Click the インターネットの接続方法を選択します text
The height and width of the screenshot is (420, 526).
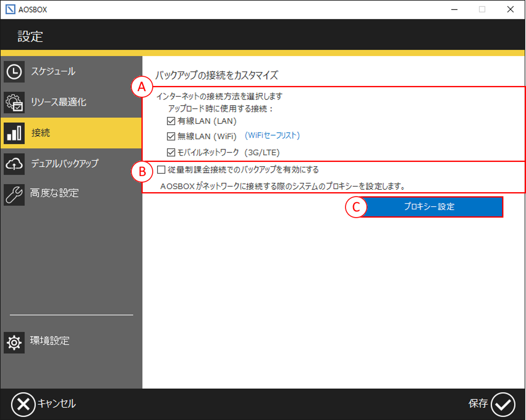coord(219,96)
